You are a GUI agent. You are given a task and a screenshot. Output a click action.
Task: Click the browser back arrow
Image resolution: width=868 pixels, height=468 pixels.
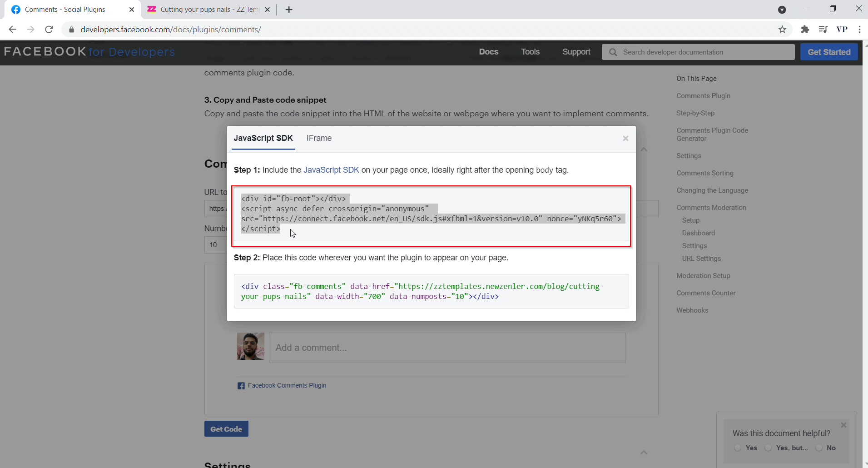coord(12,29)
